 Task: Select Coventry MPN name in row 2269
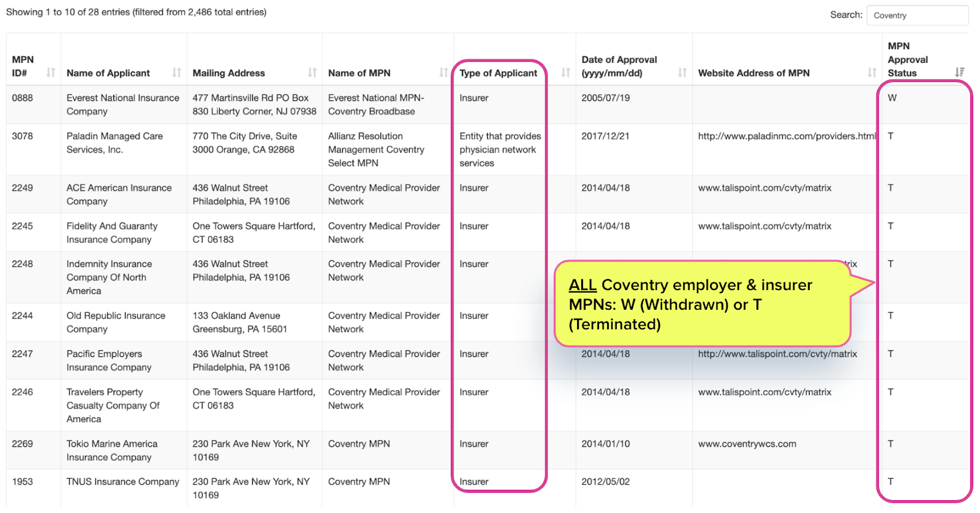pos(359,444)
